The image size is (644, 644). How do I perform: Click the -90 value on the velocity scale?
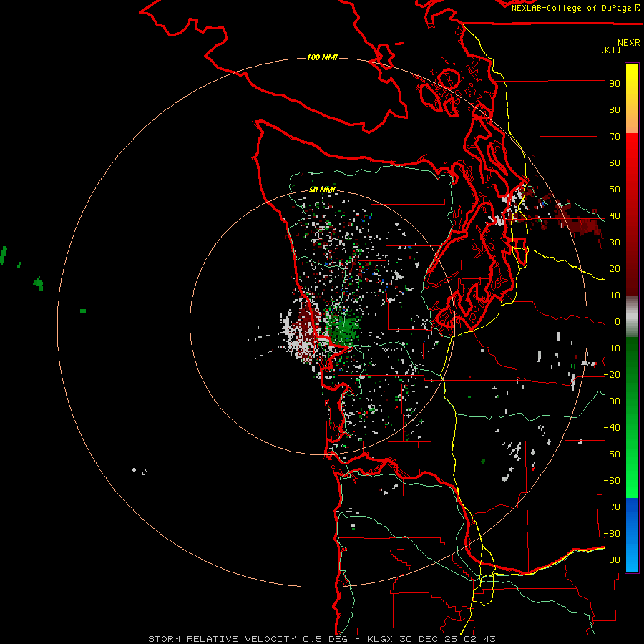click(x=612, y=560)
